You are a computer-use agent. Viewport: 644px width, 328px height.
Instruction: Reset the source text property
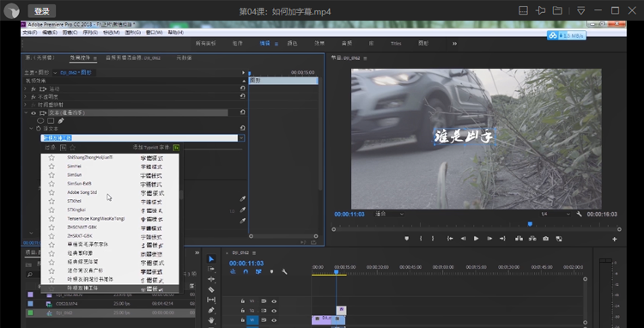[x=243, y=128]
